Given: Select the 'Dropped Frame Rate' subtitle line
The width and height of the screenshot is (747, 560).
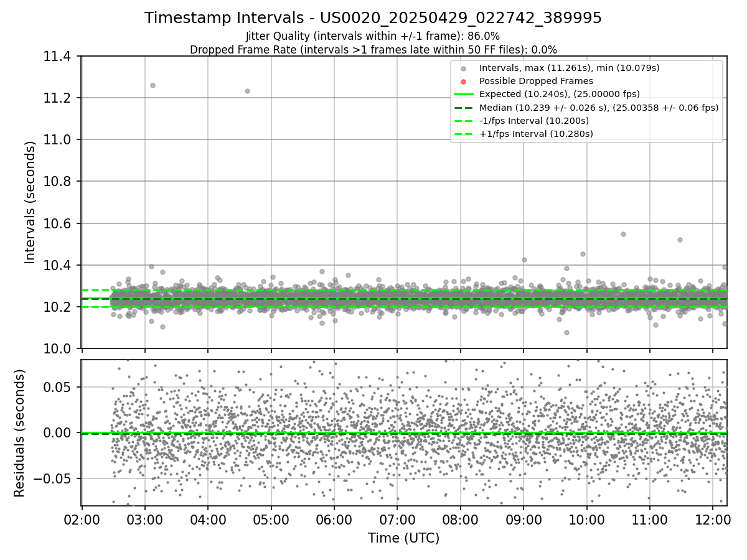Looking at the screenshot, I should click(373, 50).
